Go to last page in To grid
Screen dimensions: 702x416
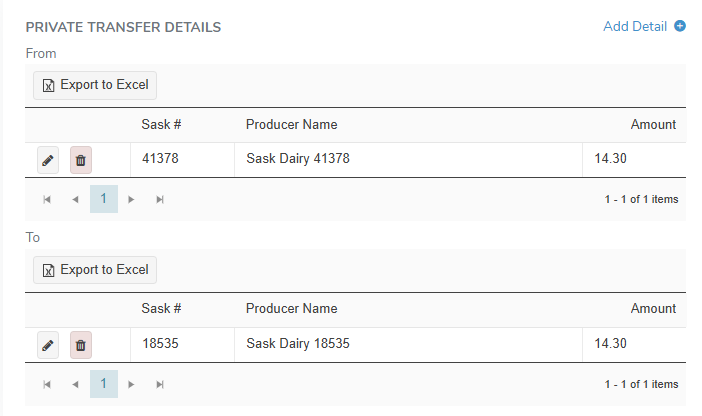tap(160, 384)
